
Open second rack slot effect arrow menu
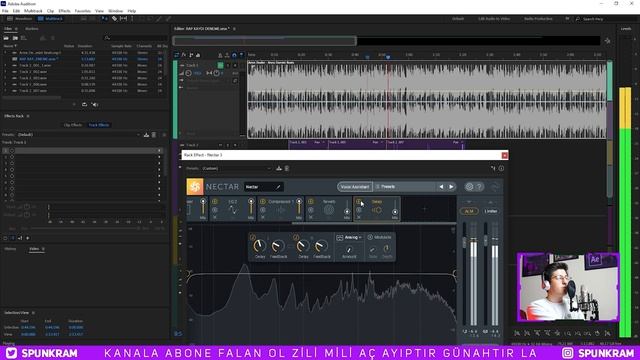point(159,157)
